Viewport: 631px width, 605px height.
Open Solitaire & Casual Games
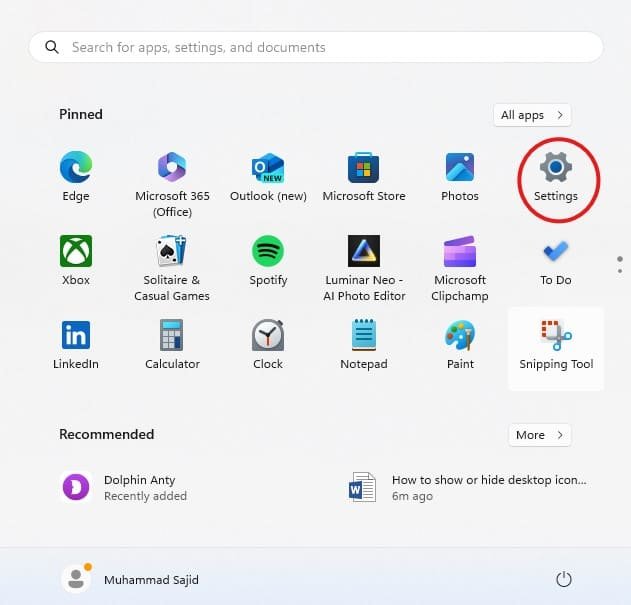click(x=172, y=267)
